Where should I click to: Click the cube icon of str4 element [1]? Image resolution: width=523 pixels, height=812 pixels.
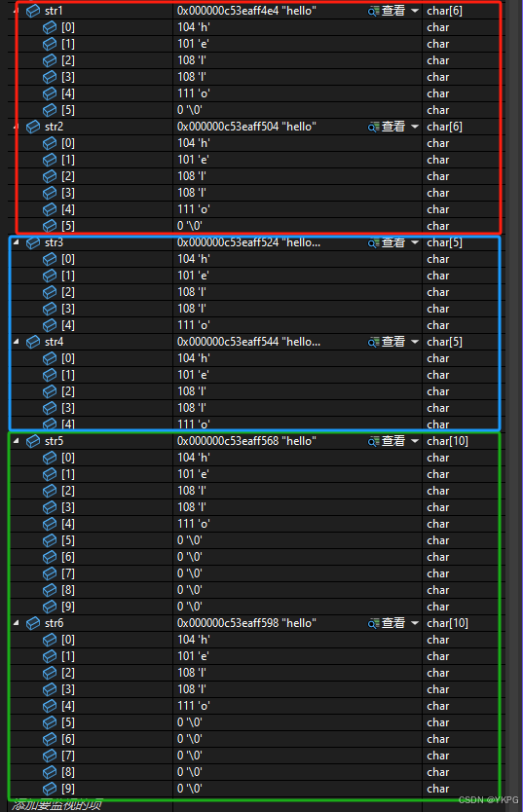tap(50, 375)
